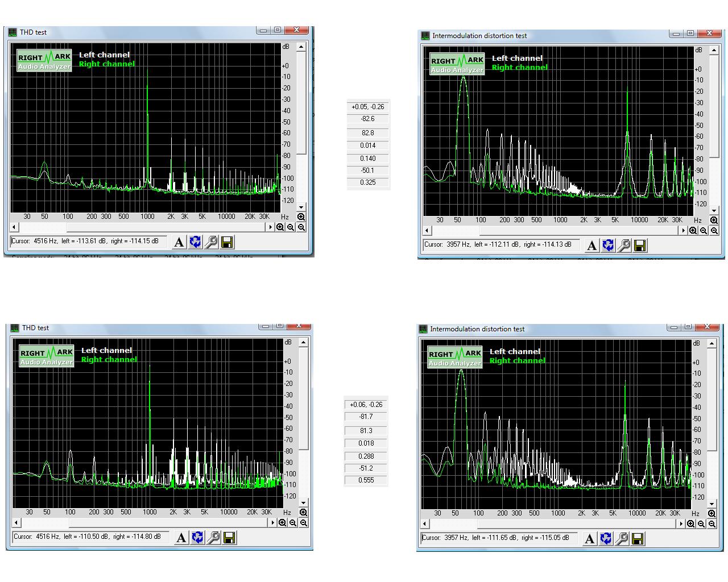Click blue swap-arrows icon in upper Intermodulation window
728x582 pixels.
608,246
